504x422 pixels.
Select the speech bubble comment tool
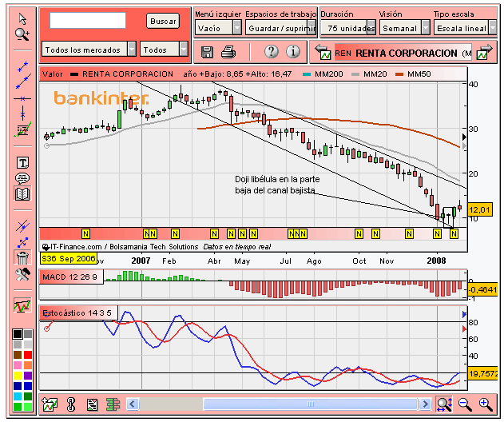click(22, 178)
